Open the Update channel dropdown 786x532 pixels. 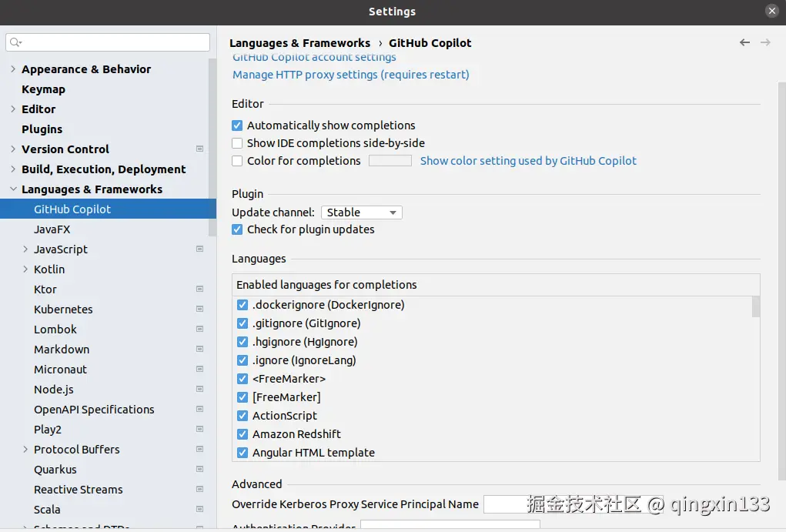pos(361,212)
